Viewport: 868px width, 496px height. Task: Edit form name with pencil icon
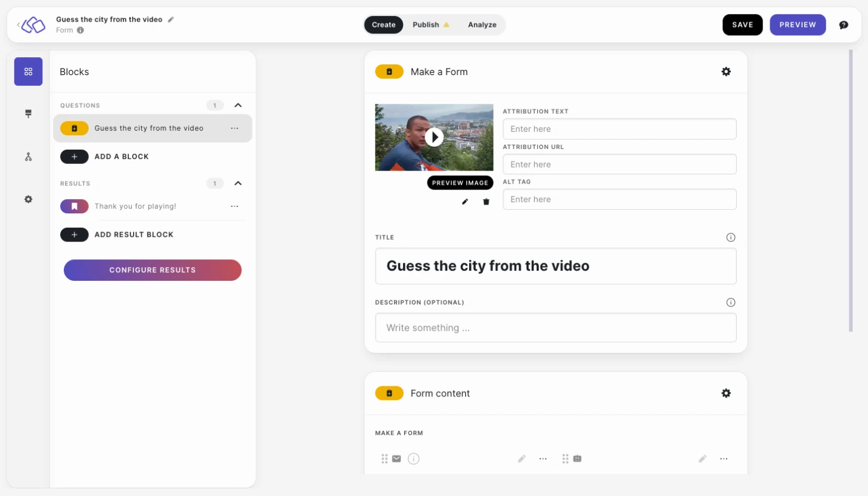tap(171, 19)
